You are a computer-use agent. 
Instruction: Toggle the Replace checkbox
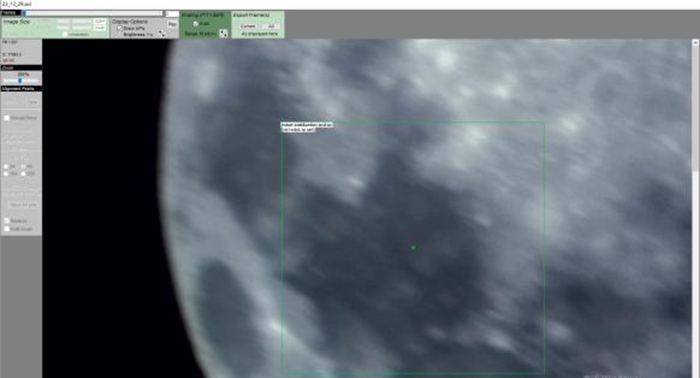7,220
